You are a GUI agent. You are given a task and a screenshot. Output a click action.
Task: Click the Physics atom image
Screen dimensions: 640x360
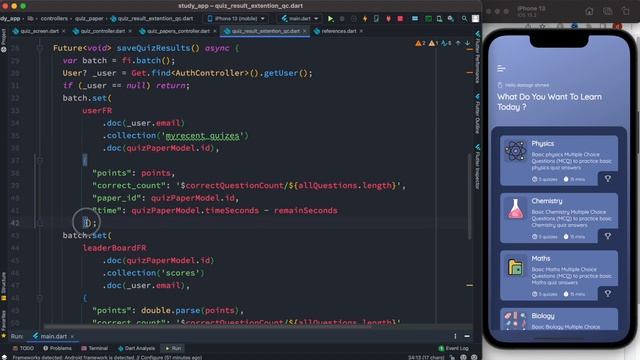pyautogui.click(x=516, y=151)
